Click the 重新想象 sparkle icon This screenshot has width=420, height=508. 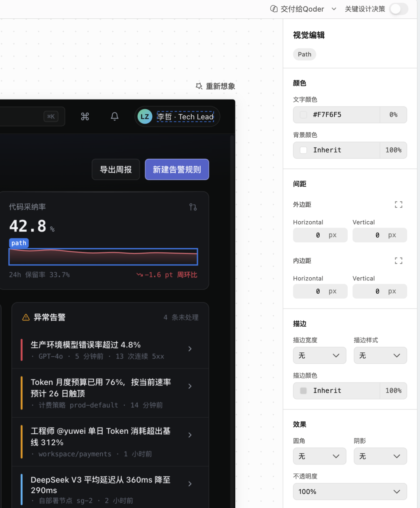pyautogui.click(x=199, y=86)
